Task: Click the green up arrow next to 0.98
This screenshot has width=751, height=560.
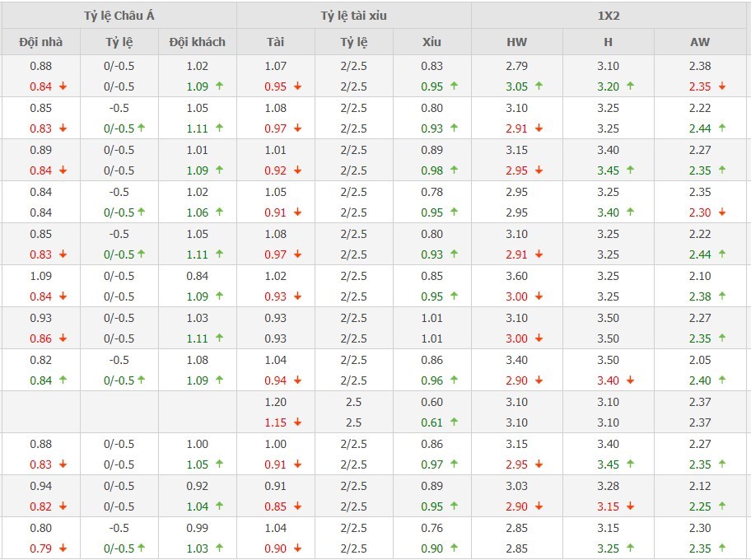Action: 454,170
